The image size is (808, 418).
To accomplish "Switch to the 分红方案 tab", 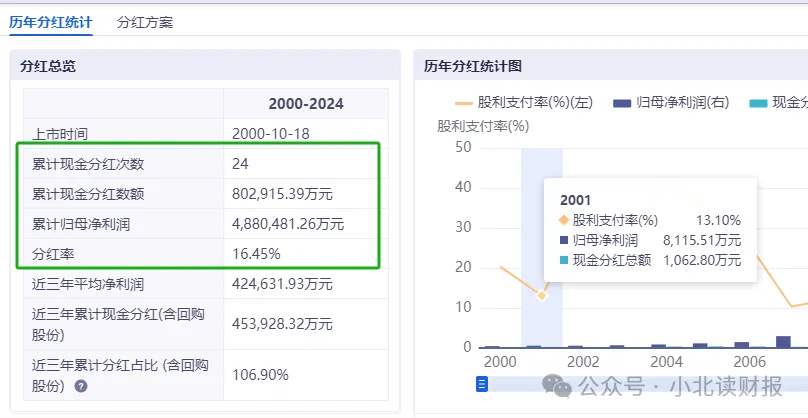I will click(144, 21).
